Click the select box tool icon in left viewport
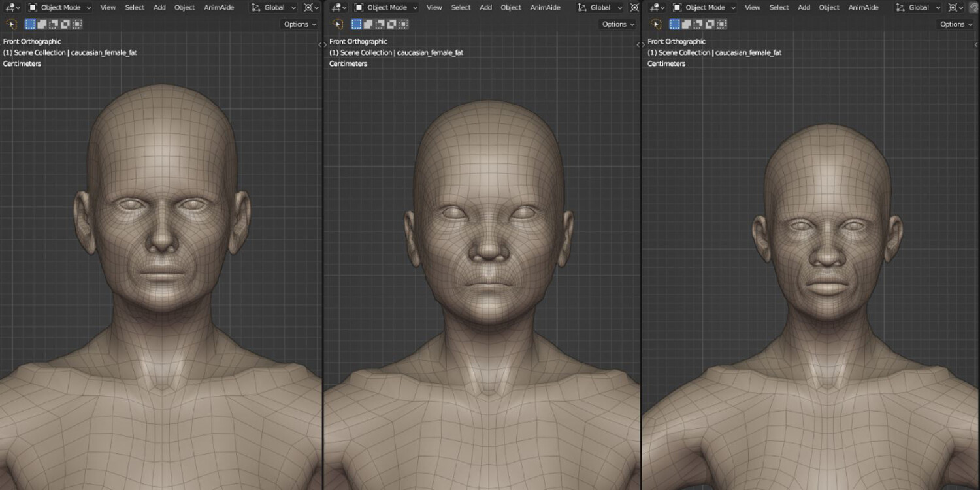This screenshot has width=980, height=490. click(12, 24)
